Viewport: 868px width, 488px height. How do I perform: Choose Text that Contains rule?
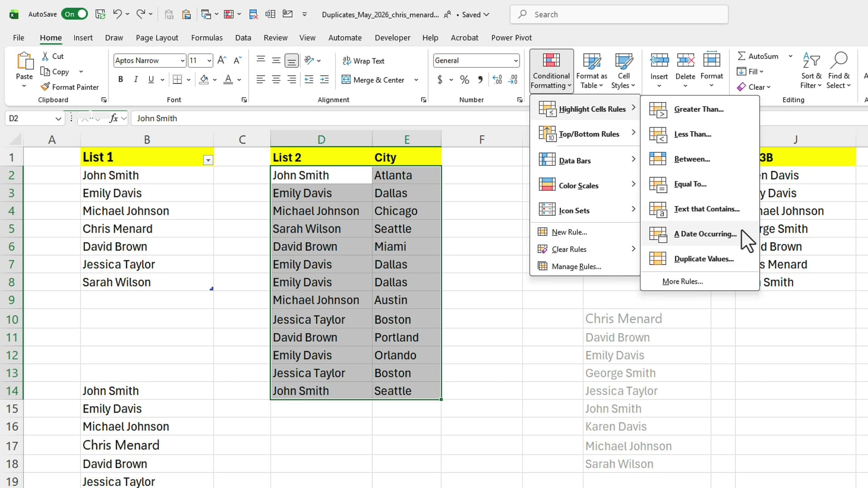click(700, 209)
